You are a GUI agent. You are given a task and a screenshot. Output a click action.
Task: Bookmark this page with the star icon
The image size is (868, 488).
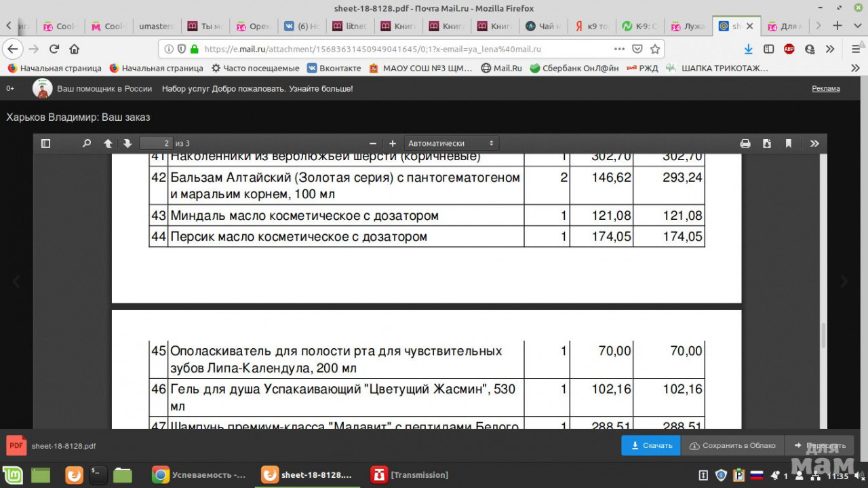pos(655,49)
